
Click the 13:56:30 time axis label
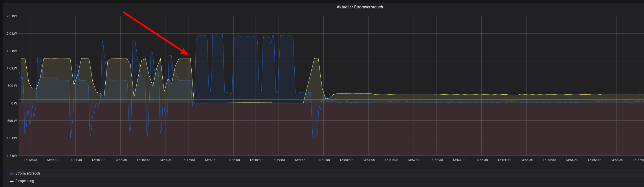pos(617,160)
